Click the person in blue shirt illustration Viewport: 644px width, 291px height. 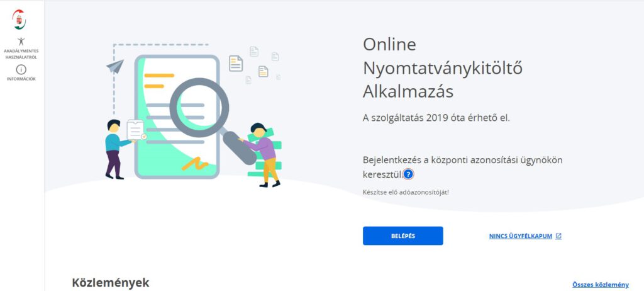pyautogui.click(x=116, y=149)
